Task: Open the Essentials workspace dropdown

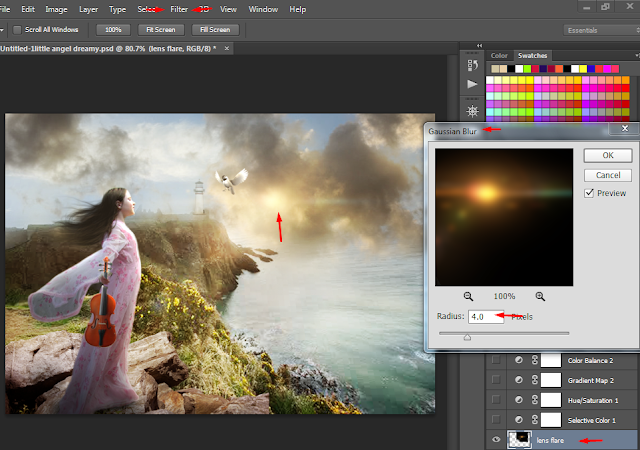Action: coord(602,30)
